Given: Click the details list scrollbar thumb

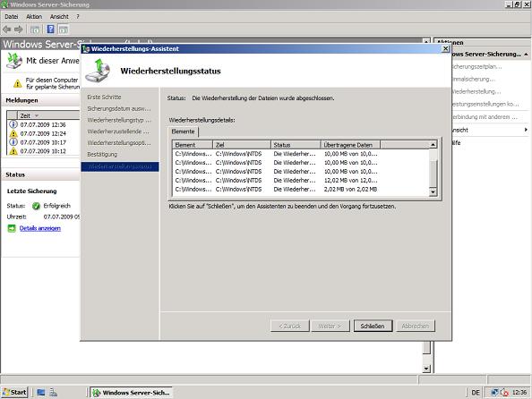Looking at the screenshot, I should (x=433, y=174).
